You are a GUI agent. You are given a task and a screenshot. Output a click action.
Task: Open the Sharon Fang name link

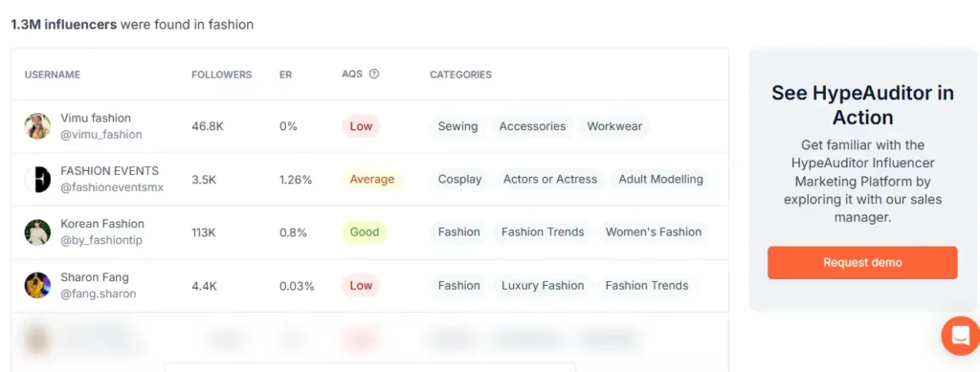click(95, 277)
